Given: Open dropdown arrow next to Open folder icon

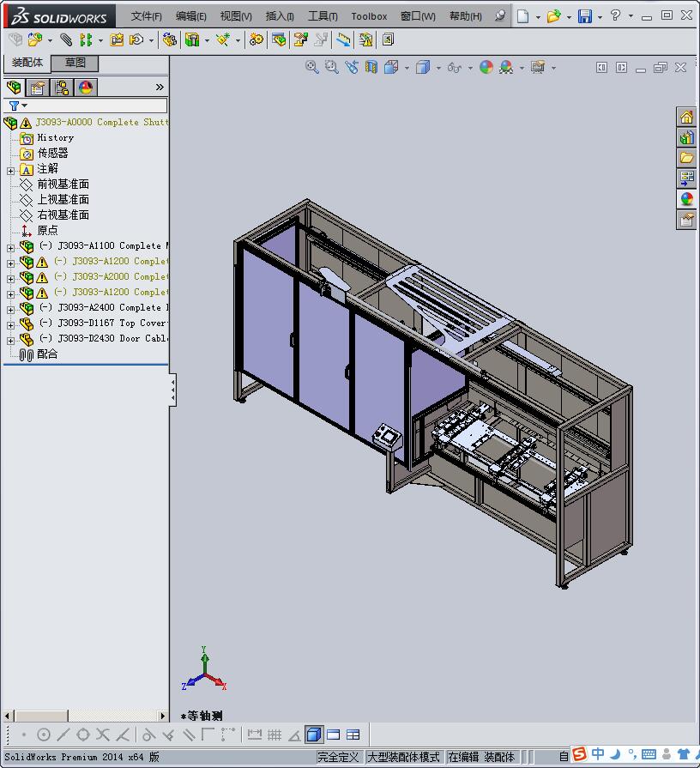Looking at the screenshot, I should click(x=569, y=17).
